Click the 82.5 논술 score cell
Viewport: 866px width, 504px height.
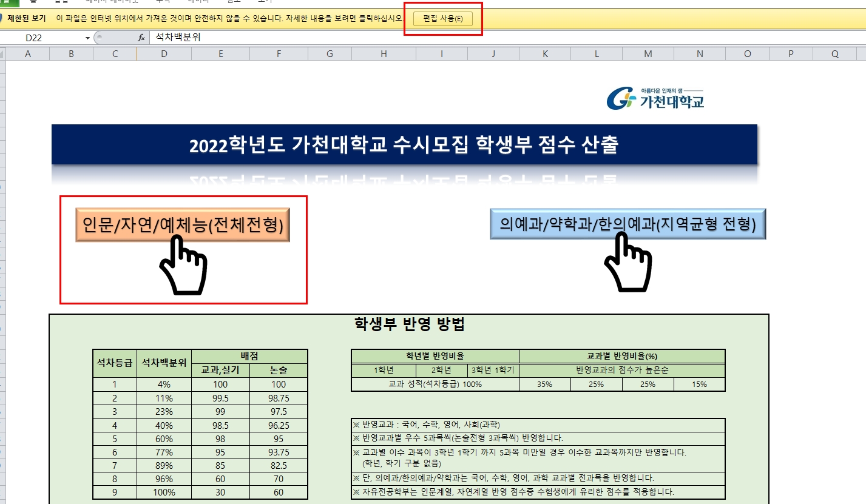(279, 466)
